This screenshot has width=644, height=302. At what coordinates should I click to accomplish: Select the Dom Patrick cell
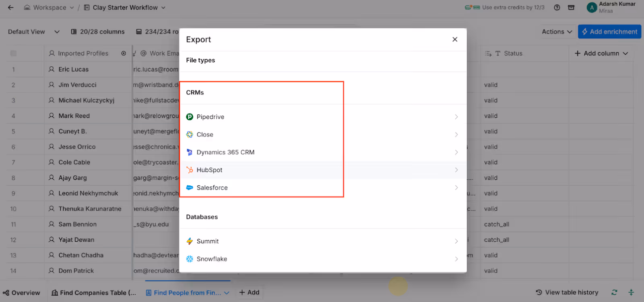coord(88,271)
